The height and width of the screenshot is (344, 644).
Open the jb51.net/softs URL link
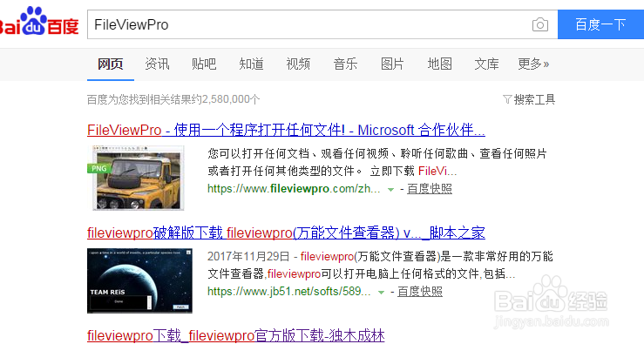point(288,292)
